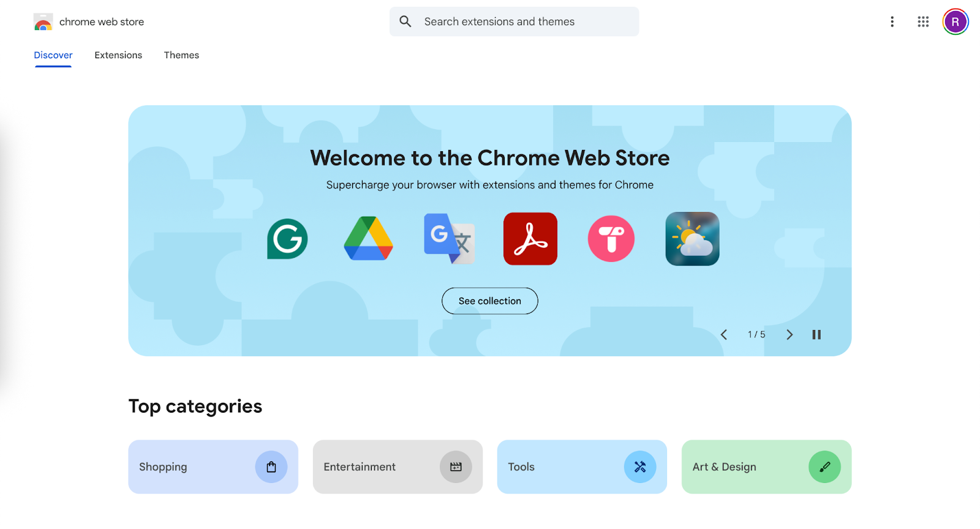Screen dimensions: 980x529
Task: Click the Welcome to the Chrome Web Store heading
Action: point(490,158)
